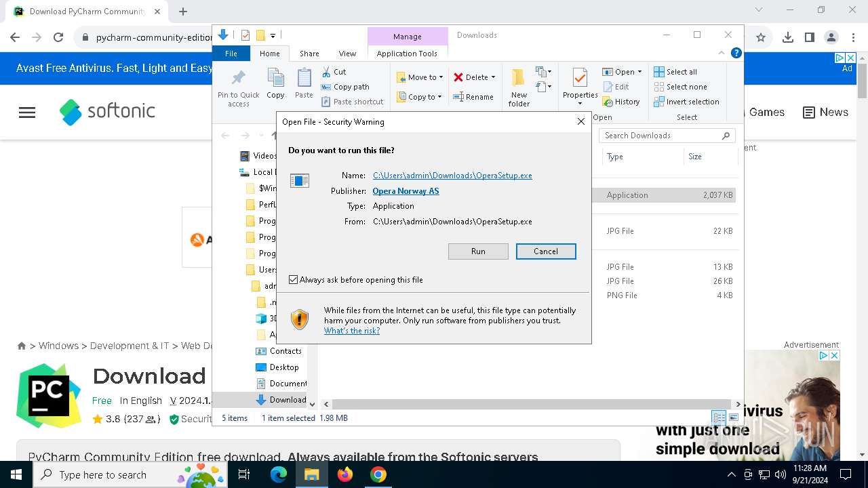The width and height of the screenshot is (868, 488).
Task: Open OperaSetup.exe file path link
Action: (x=452, y=176)
